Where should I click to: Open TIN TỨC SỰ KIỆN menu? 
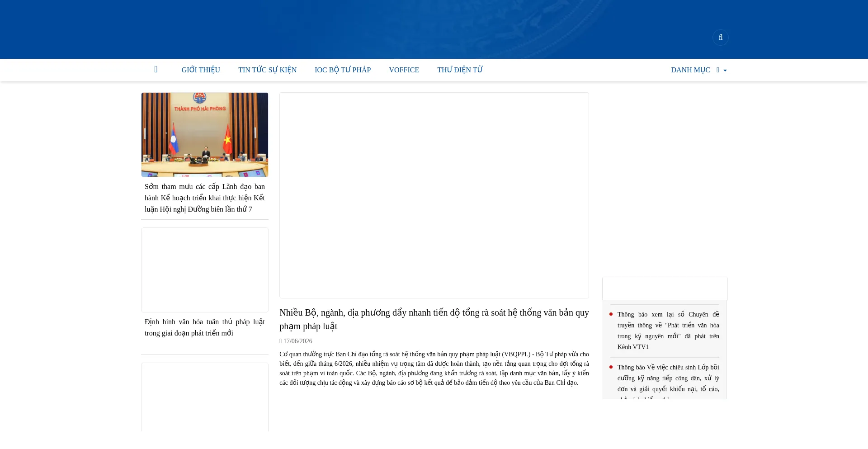click(x=267, y=70)
